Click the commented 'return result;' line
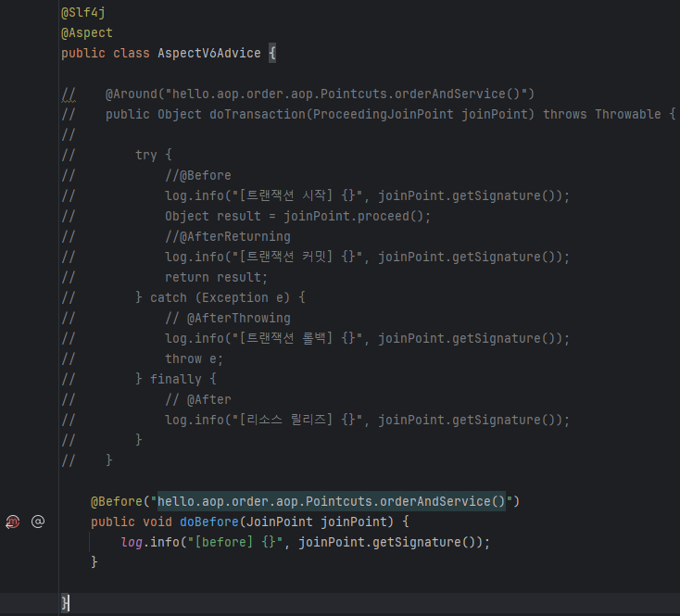Screen dimensions: 680x616 tap(216, 278)
